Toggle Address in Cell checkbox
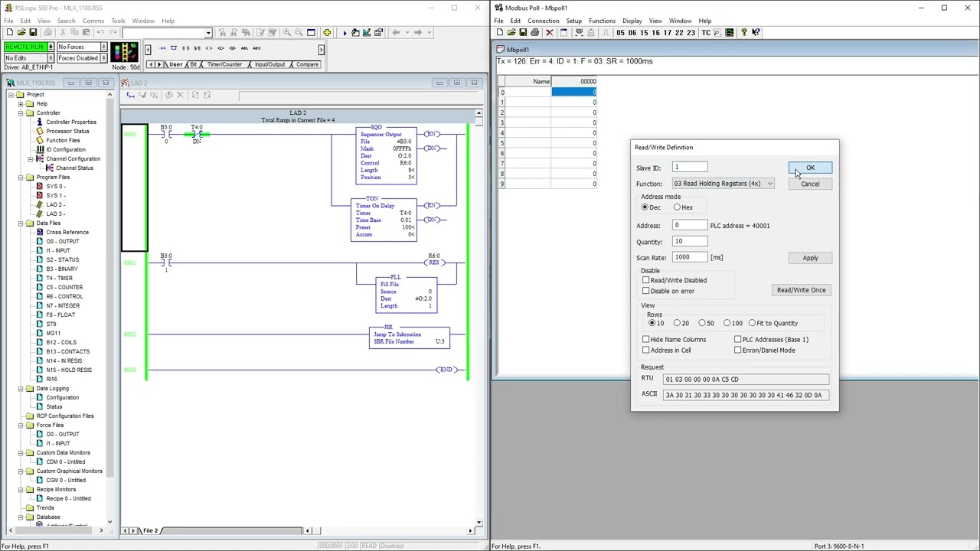The width and height of the screenshot is (980, 551). tap(646, 350)
